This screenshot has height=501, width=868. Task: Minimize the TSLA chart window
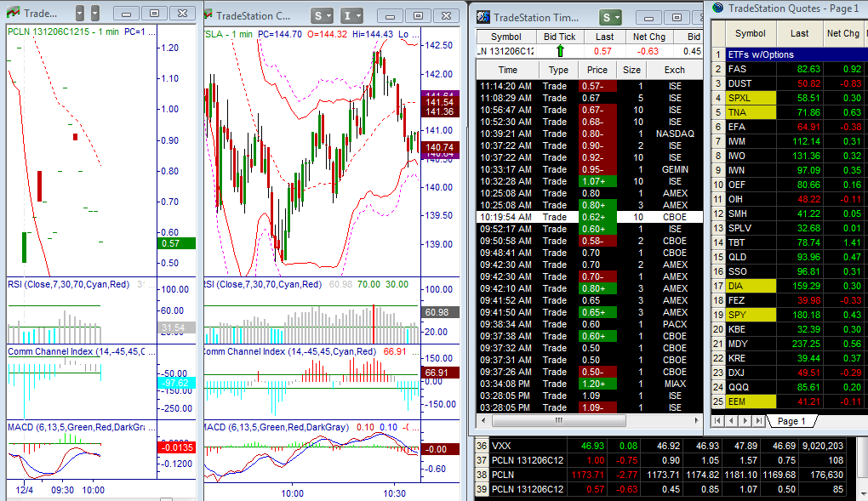pos(390,16)
